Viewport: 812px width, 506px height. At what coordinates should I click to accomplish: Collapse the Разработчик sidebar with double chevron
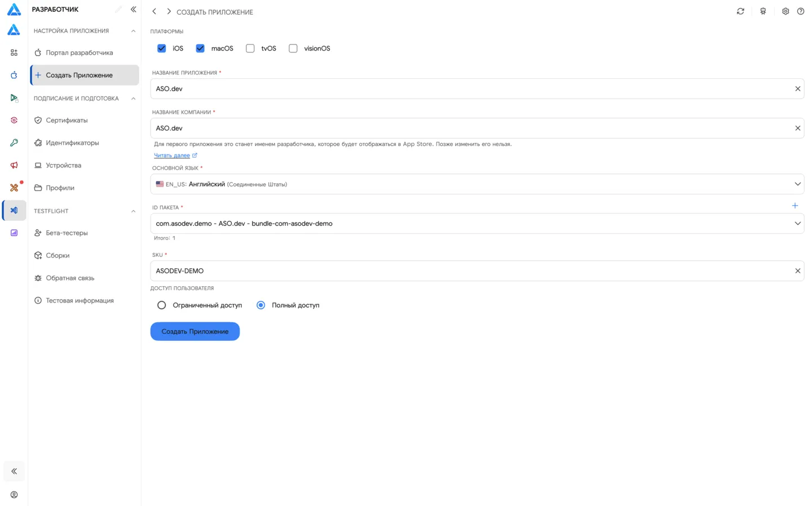click(134, 10)
